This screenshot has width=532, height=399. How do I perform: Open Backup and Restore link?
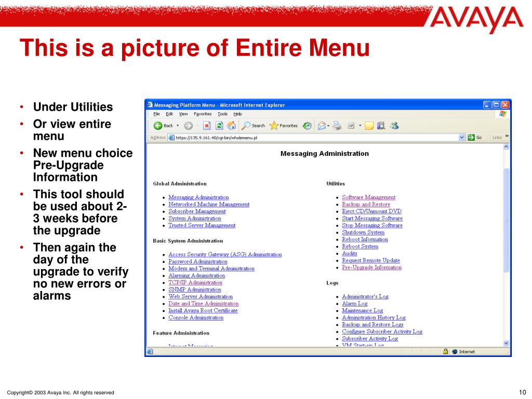click(x=366, y=204)
